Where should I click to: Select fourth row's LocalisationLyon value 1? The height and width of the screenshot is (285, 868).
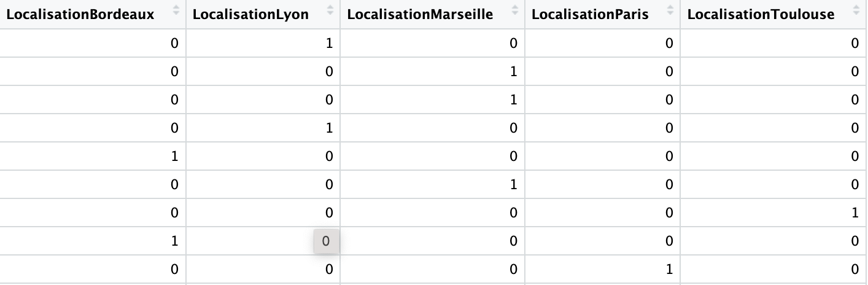pyautogui.click(x=330, y=128)
